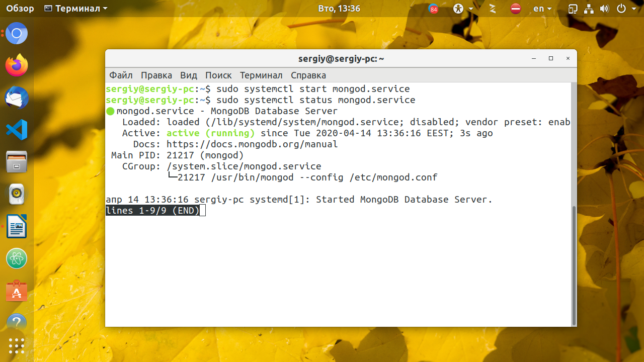
Task: Launch LibreOffice Writer from dock
Action: (x=17, y=226)
